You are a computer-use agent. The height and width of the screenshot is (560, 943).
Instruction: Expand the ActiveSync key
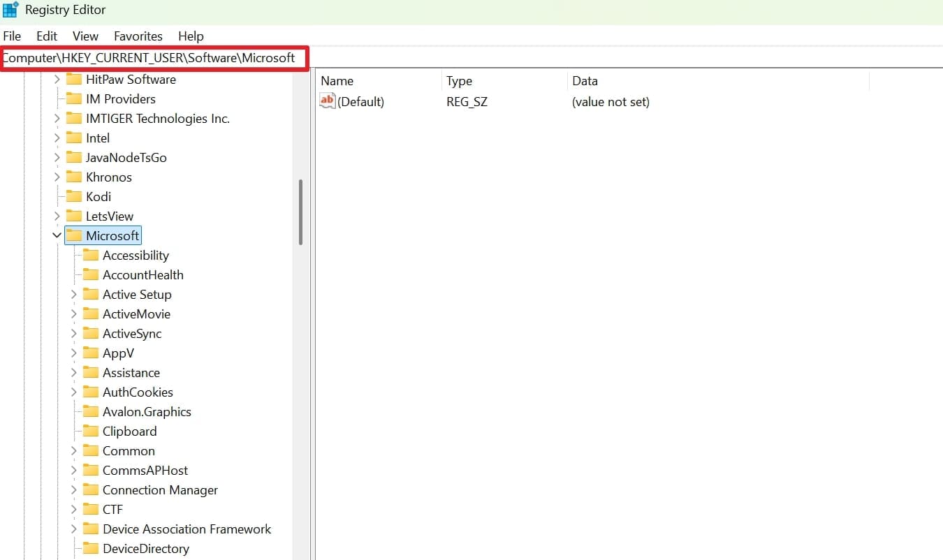pos(74,333)
